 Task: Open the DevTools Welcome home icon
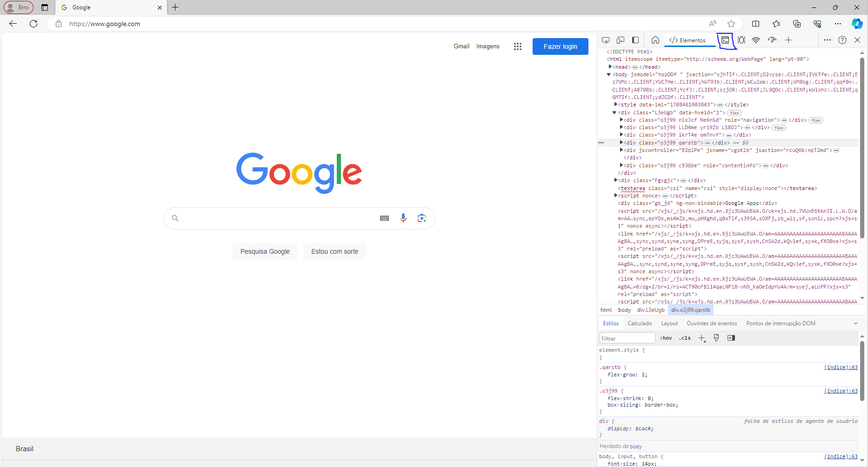655,40
